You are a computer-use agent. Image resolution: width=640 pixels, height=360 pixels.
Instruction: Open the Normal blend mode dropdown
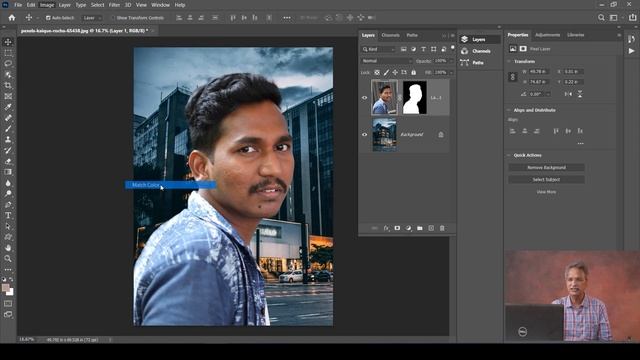pos(386,61)
